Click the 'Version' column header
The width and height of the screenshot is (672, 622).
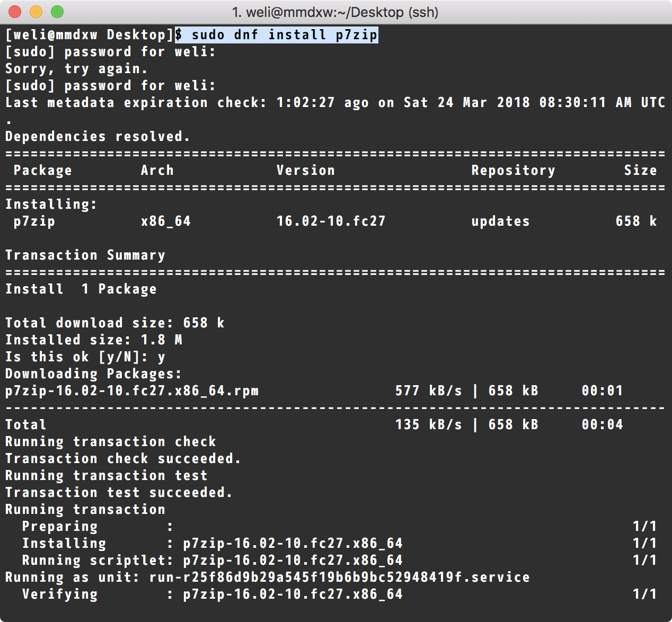click(x=306, y=171)
